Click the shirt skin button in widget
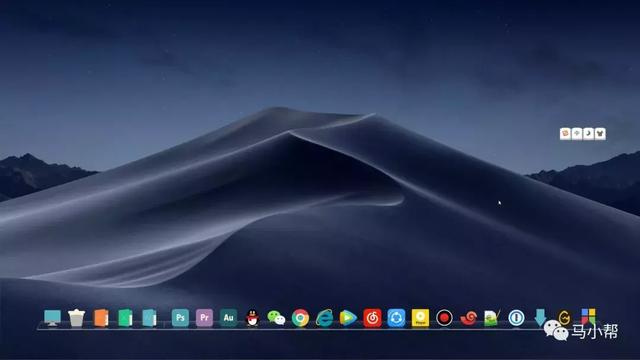Screen dimensions: 640x360 (600, 133)
